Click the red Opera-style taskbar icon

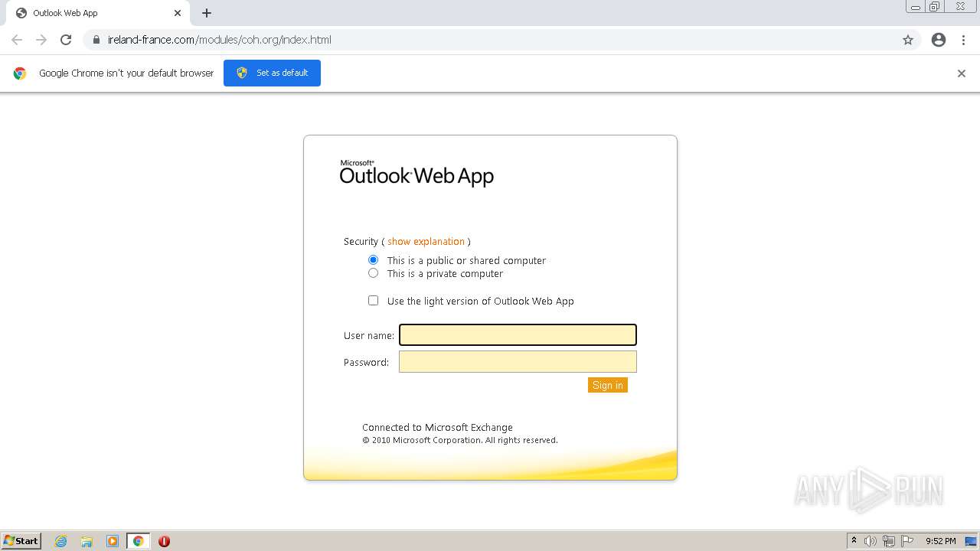pos(164,541)
